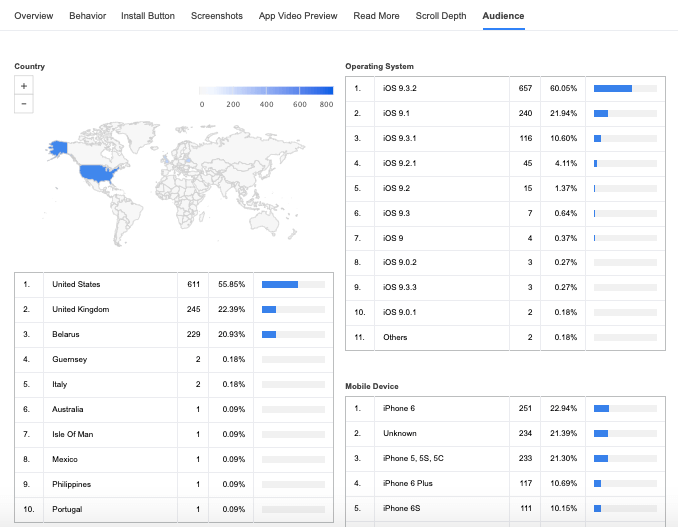Viewport: 678px width, 527px height.
Task: Click the Mexico country entry
Action: pyautogui.click(x=65, y=459)
